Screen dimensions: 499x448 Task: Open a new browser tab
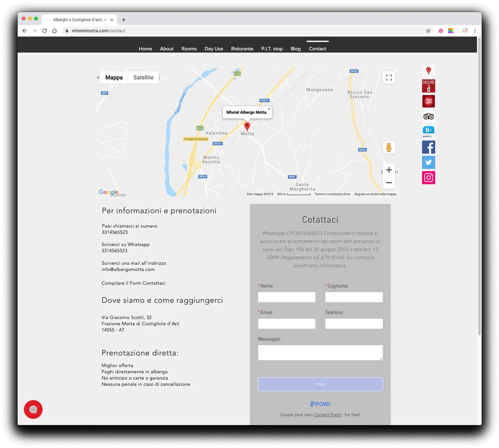[x=124, y=20]
